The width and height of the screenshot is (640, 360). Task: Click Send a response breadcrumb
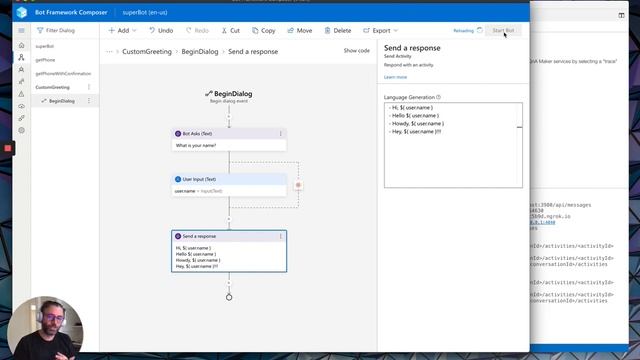point(253,52)
